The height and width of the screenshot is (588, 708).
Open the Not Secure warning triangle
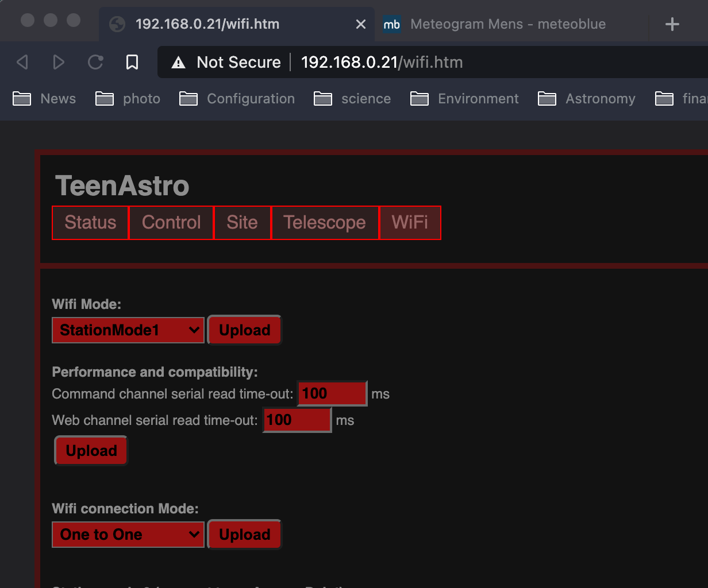tap(179, 63)
